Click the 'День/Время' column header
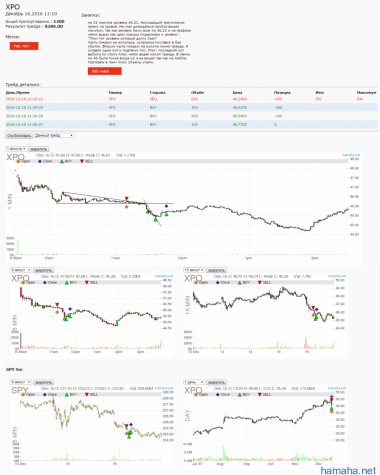The width and height of the screenshot is (380, 475). tap(17, 93)
